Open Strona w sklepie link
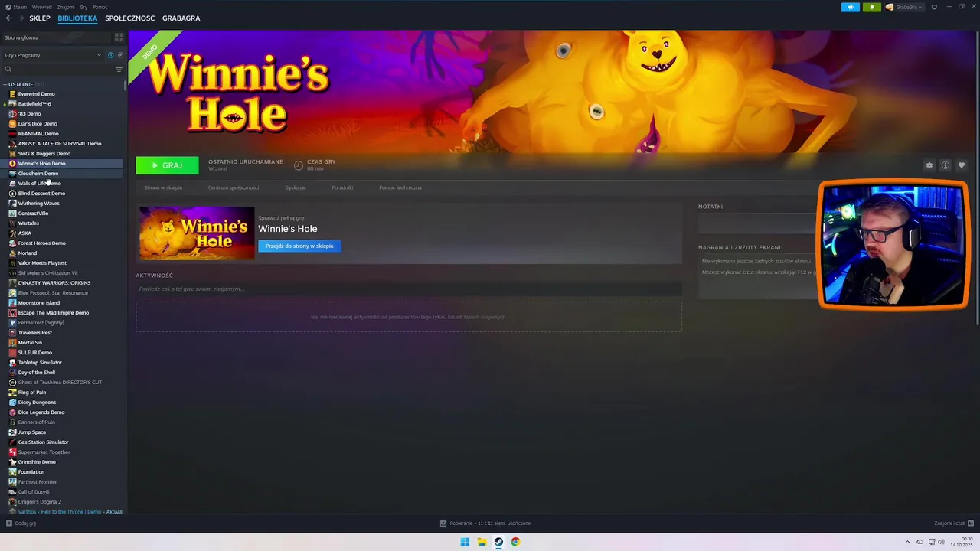The height and width of the screenshot is (551, 980). 163,187
